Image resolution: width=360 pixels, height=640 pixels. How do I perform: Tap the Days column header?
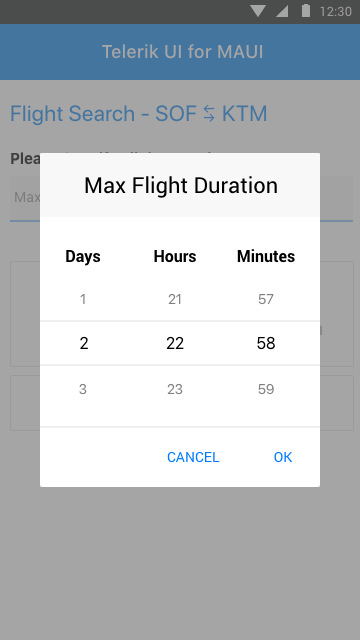(83, 256)
